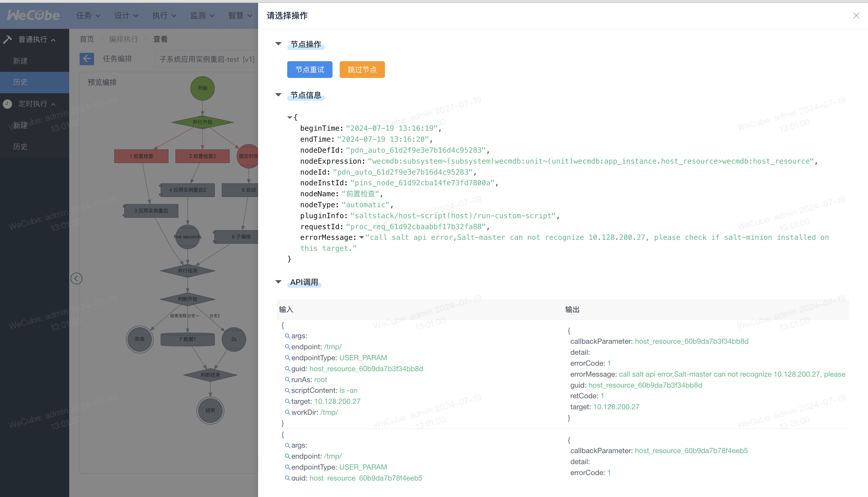Open 新建 under 普通执行
The width and height of the screenshot is (868, 497).
[x=34, y=61]
